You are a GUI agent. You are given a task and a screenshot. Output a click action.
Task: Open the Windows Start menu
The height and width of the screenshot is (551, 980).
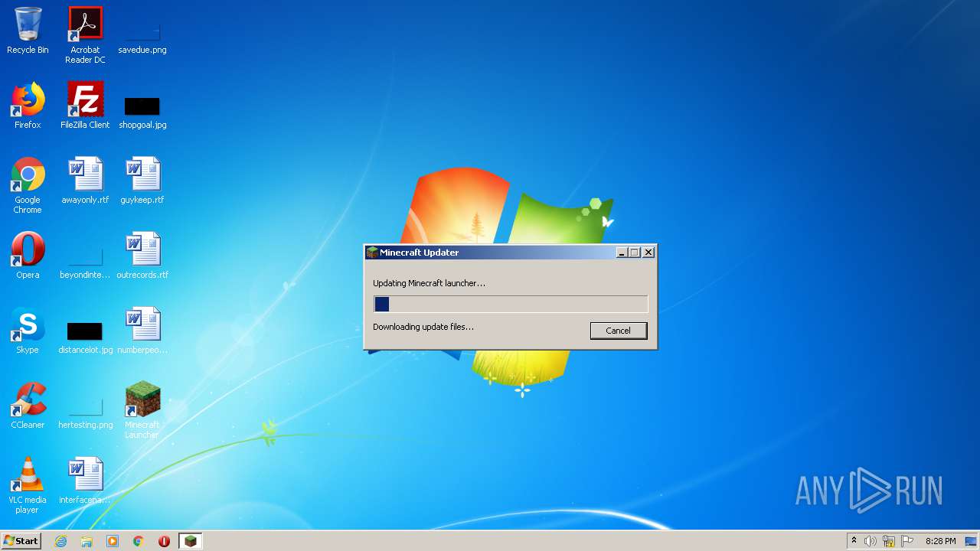[21, 541]
